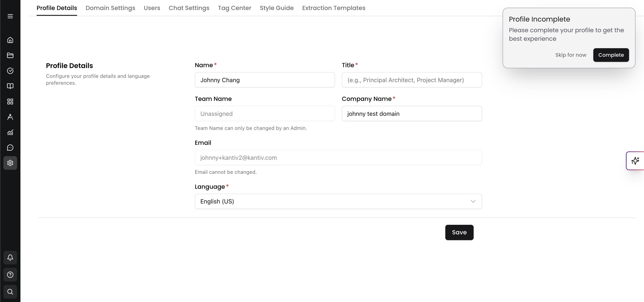This screenshot has height=302, width=644.
Task: Click the 'Email cannot be changed.' note
Action: [x=226, y=172]
